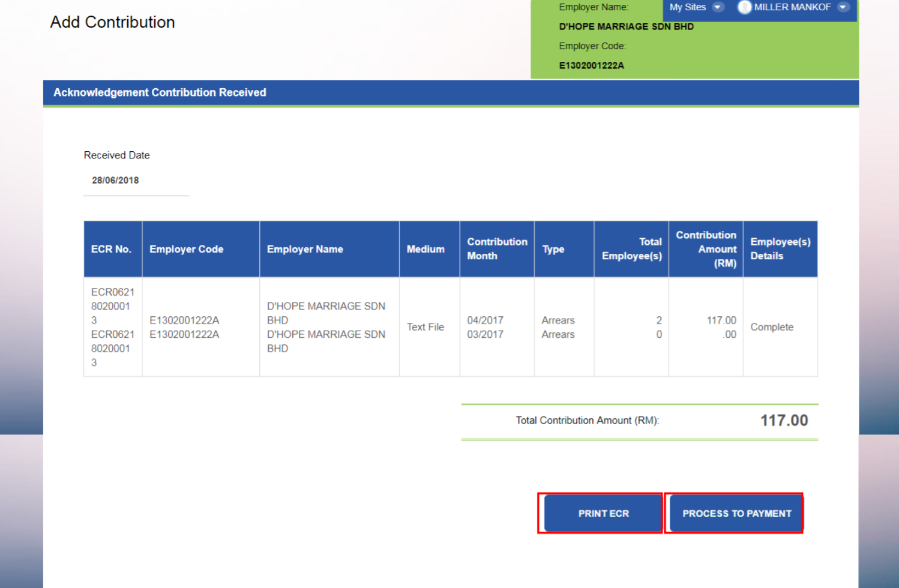Click the Total Employee(s) column header
This screenshot has height=588, width=899.
631,249
